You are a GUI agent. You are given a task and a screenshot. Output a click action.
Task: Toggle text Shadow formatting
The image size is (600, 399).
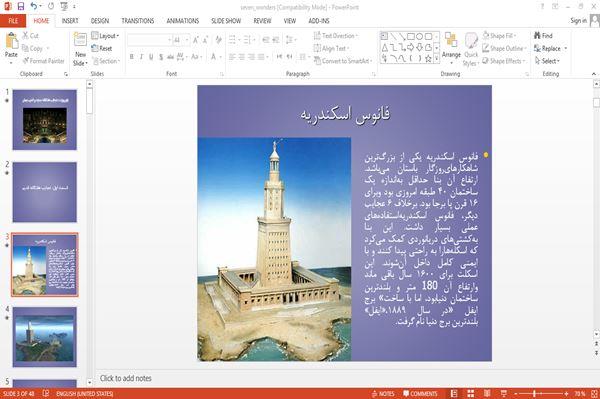[x=161, y=57]
